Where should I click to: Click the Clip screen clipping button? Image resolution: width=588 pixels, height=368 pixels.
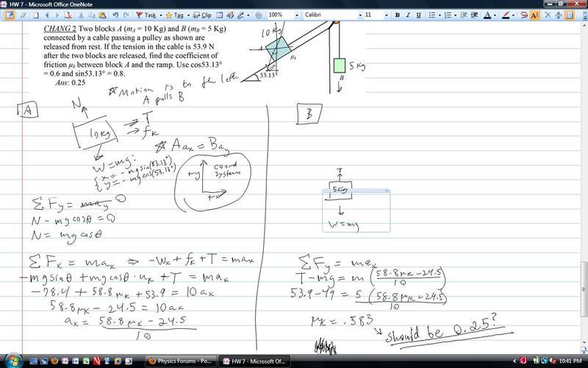202,15
